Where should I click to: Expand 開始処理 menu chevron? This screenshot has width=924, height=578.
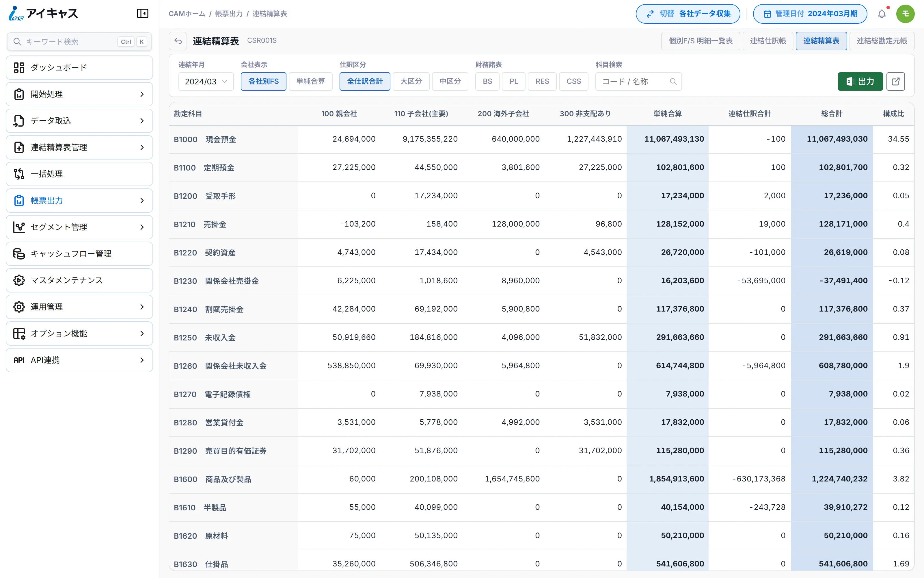coord(142,94)
